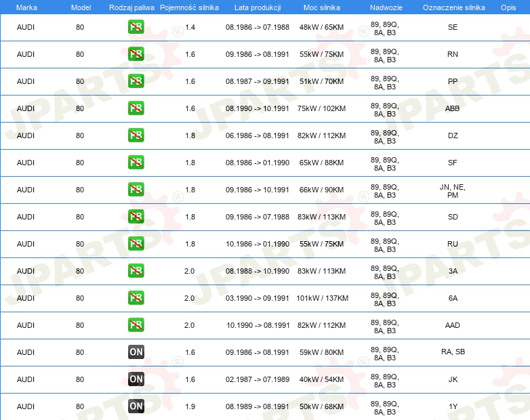Select engine codes JN, NE, PM cell
This screenshot has height=420, width=530.
pyautogui.click(x=453, y=191)
